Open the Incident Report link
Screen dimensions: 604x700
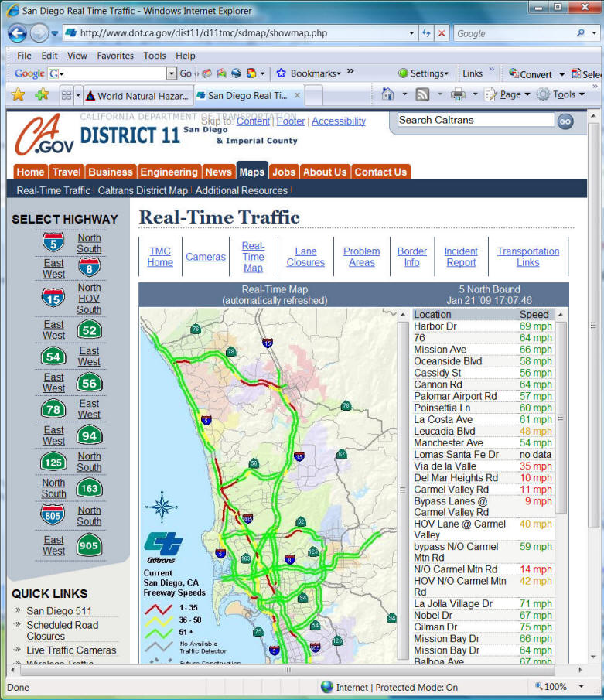click(x=461, y=257)
